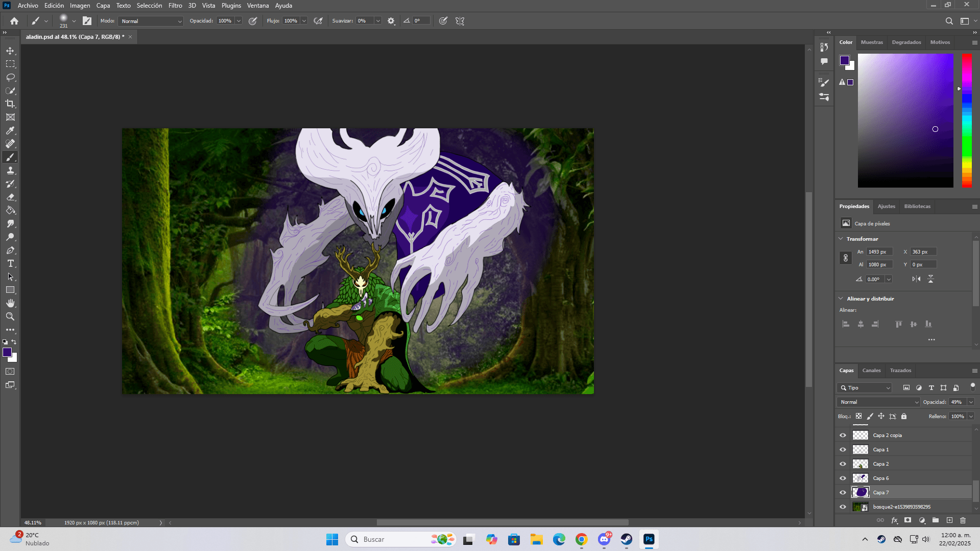
Task: Toggle visibility of Capa 2 copia layer
Action: pos(843,435)
